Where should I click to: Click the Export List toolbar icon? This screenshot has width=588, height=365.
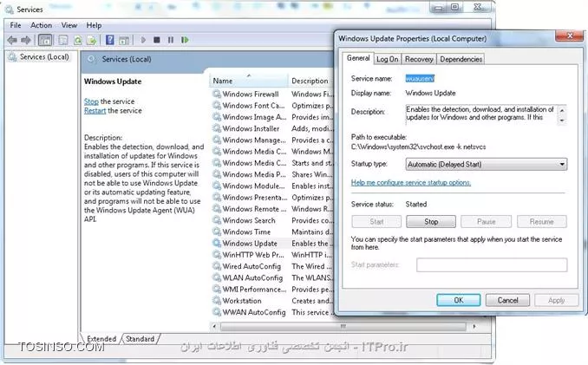(x=92, y=40)
